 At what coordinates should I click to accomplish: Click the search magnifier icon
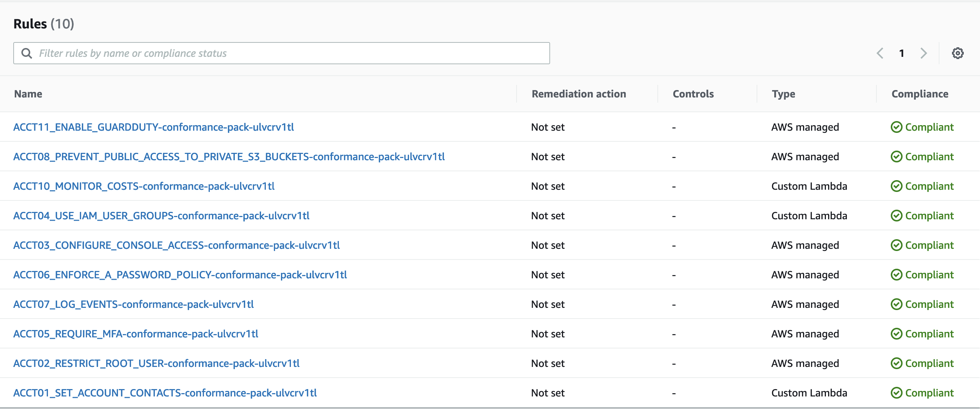click(27, 53)
